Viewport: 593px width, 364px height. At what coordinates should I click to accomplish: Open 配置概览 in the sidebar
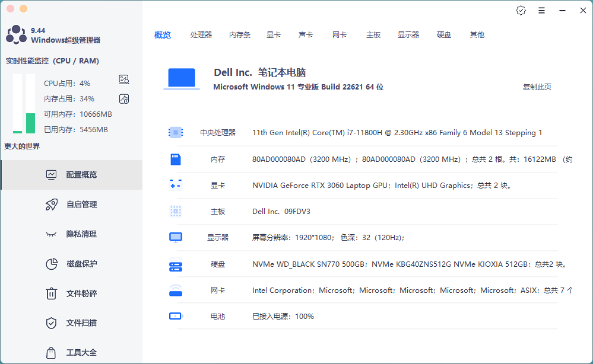pos(72,174)
